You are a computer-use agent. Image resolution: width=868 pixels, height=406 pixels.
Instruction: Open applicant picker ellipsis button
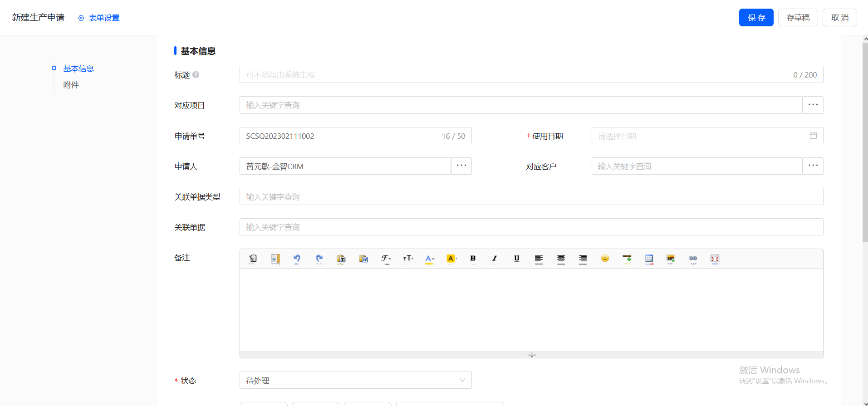[x=461, y=166]
